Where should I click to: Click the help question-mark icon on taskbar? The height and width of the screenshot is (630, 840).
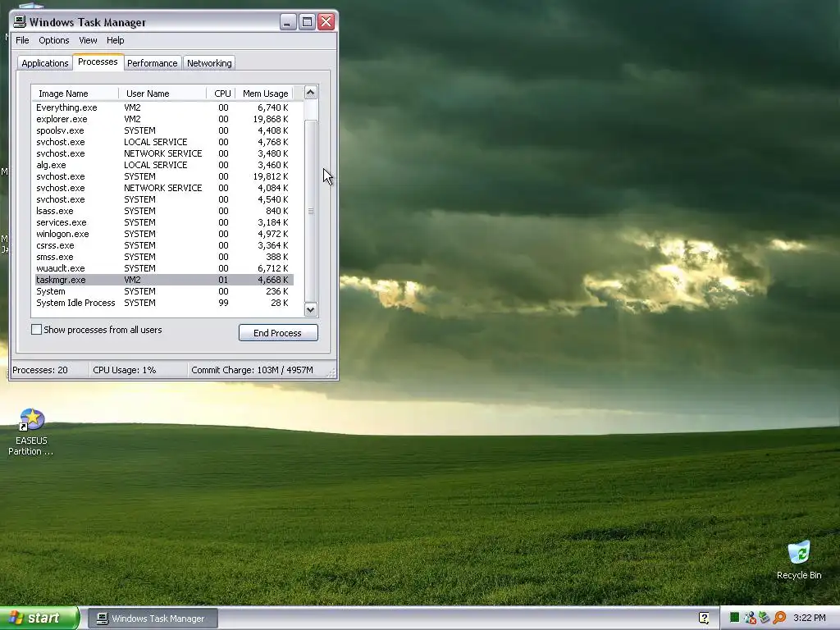pyautogui.click(x=704, y=618)
